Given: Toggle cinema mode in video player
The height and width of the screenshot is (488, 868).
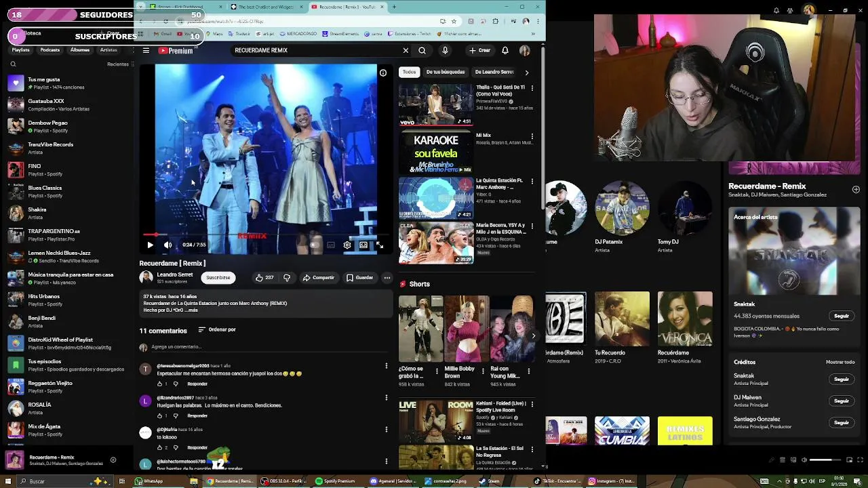Looking at the screenshot, I should 363,245.
